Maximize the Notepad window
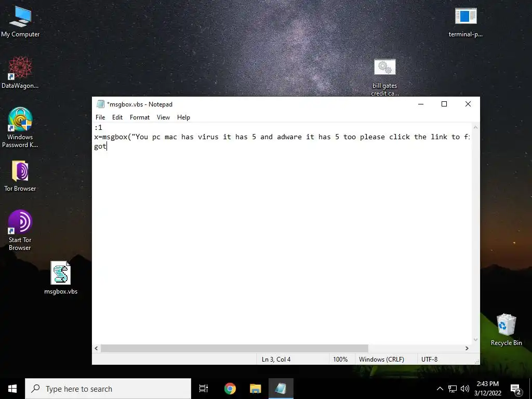Image resolution: width=532 pixels, height=399 pixels. pos(444,104)
